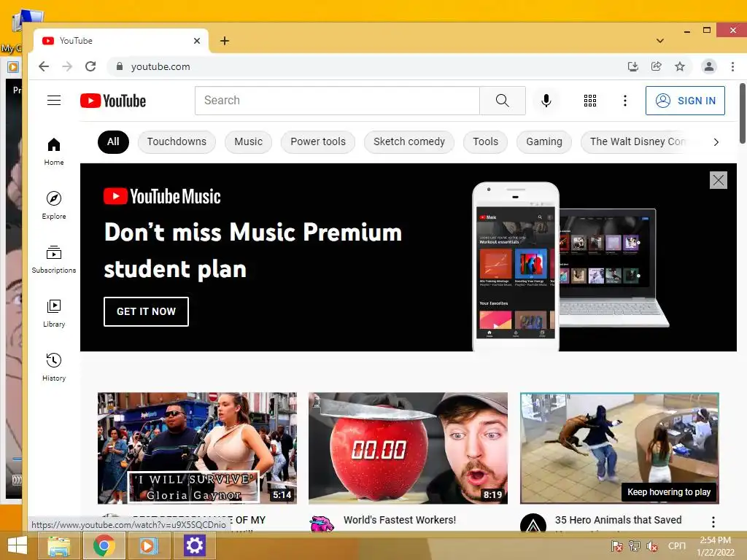
Task: Open the I Will Survive video thumbnail
Action: click(197, 448)
